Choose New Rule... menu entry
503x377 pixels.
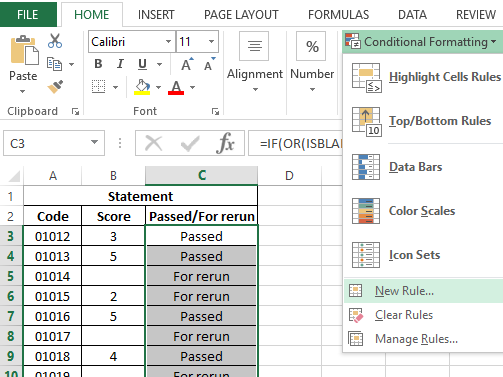(x=423, y=291)
